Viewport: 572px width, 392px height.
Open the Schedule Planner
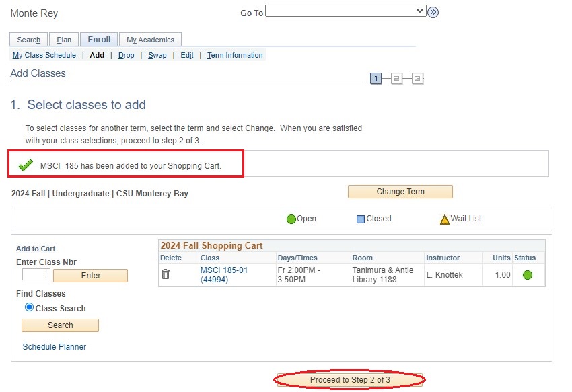tap(55, 347)
